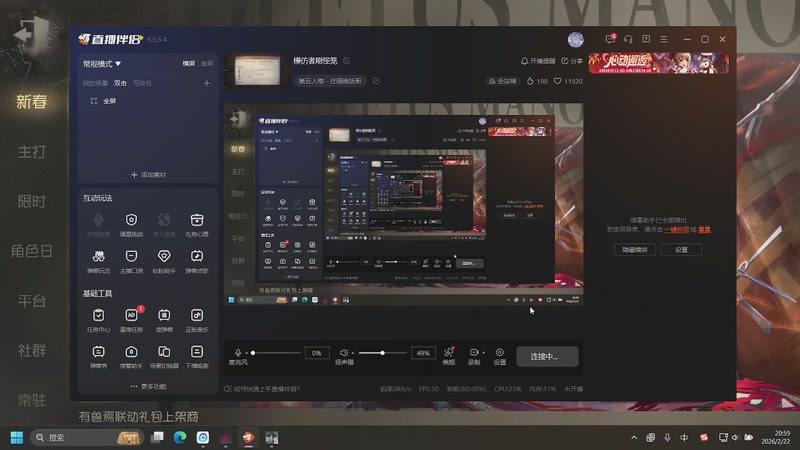Viewport: 800px width, 450px height.
Task: Open the hamburger menu in title bar
Action: coord(664,39)
